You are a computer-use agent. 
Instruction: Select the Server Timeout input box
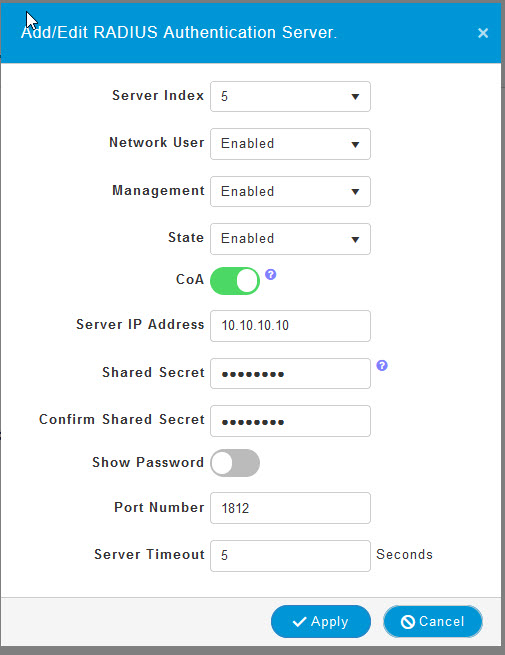pyautogui.click(x=290, y=556)
